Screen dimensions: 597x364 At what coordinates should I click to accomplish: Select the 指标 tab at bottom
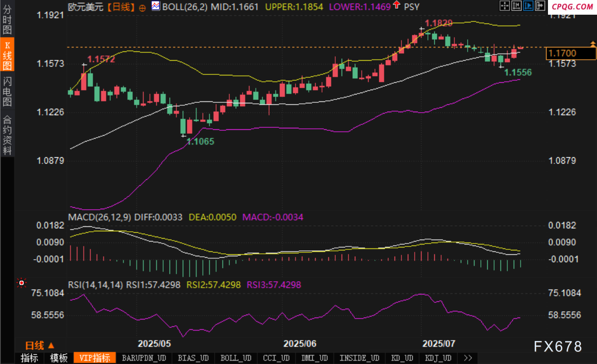coord(29,358)
